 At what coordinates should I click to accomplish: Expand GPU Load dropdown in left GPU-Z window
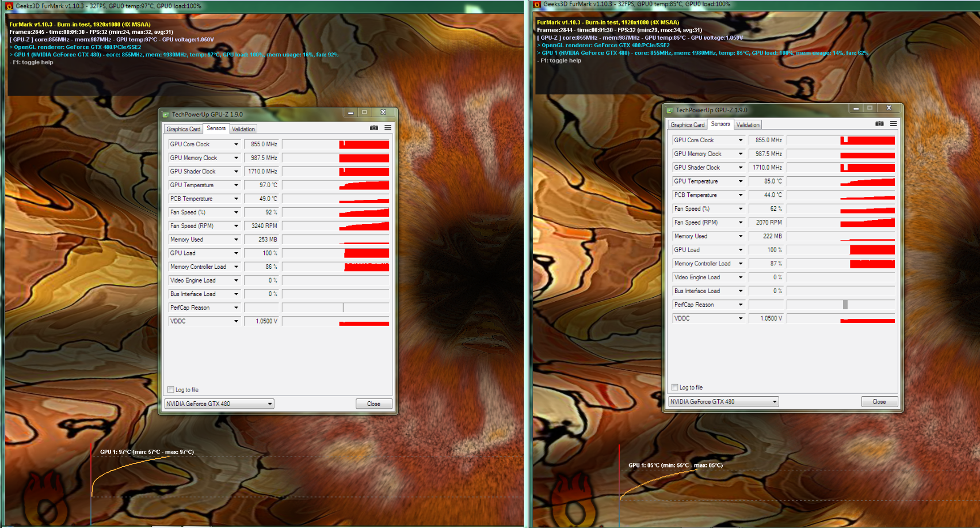click(236, 253)
